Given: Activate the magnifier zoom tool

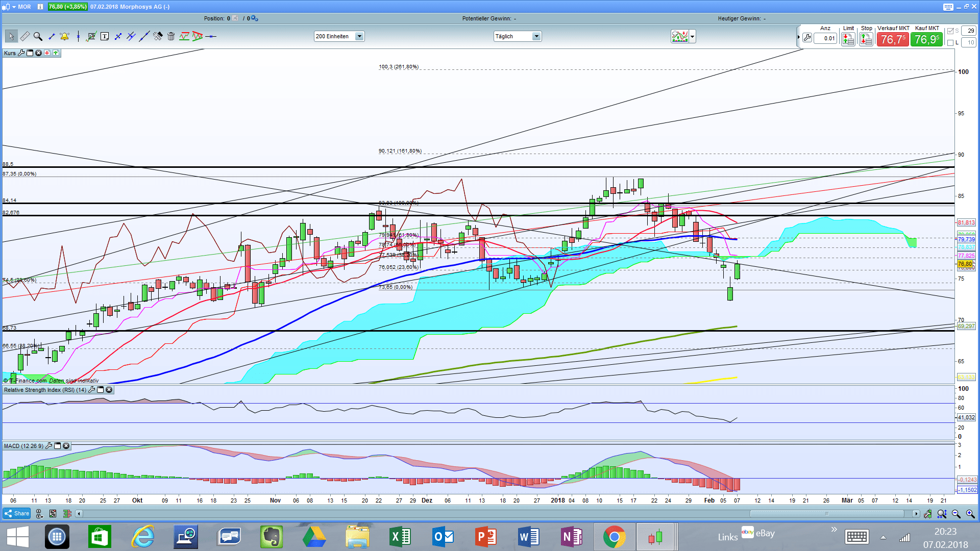Looking at the screenshot, I should coord(38,36).
